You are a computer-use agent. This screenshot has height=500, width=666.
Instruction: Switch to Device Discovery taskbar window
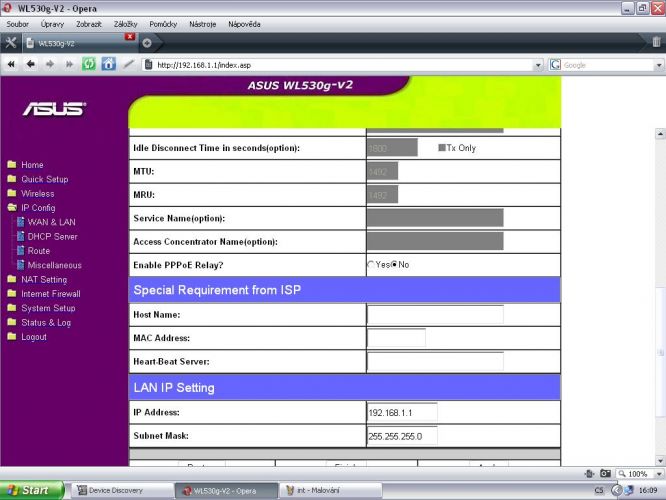(x=121, y=491)
